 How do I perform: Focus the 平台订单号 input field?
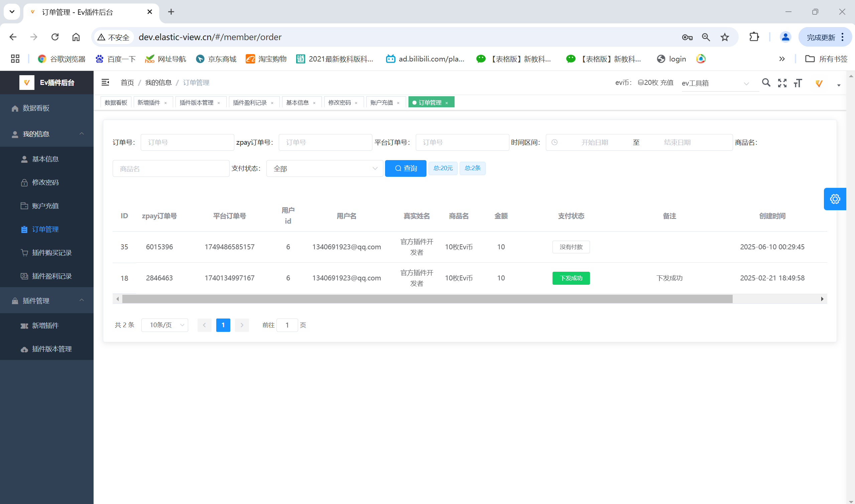tap(462, 142)
